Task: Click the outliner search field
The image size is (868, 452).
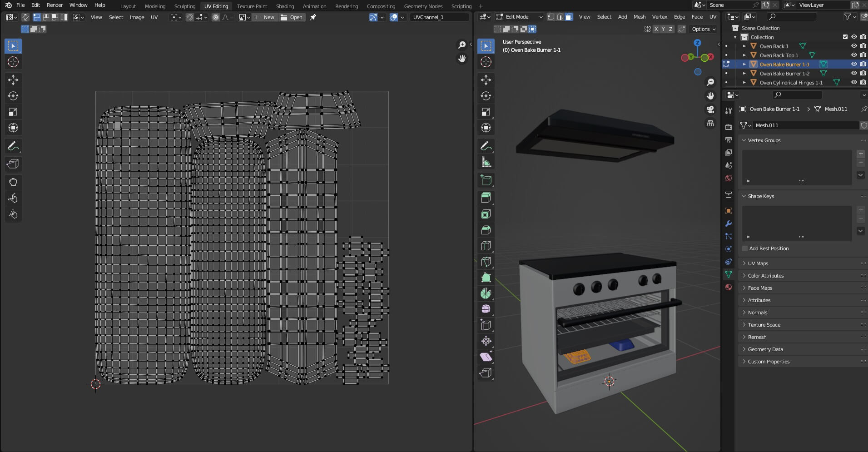Action: pyautogui.click(x=792, y=17)
